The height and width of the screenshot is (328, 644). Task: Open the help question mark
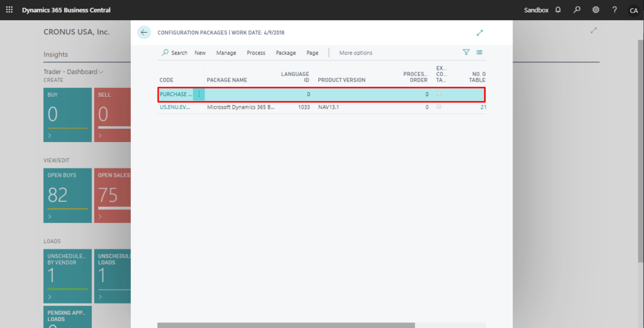614,9
